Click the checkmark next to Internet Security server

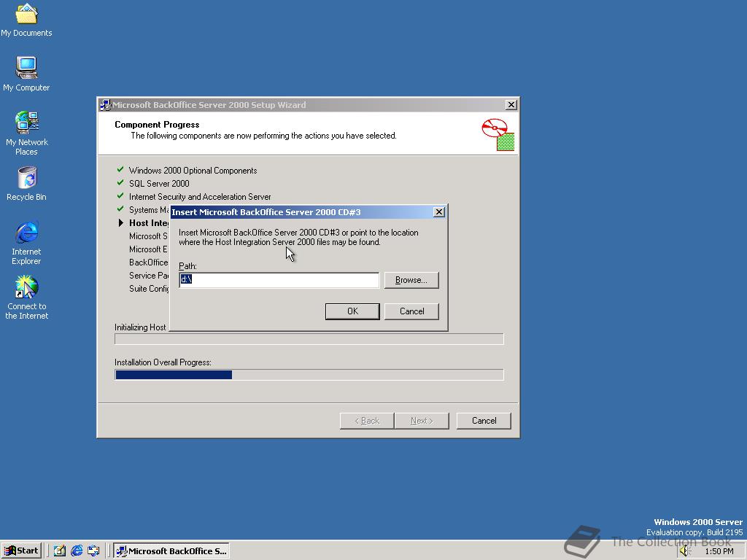click(120, 195)
